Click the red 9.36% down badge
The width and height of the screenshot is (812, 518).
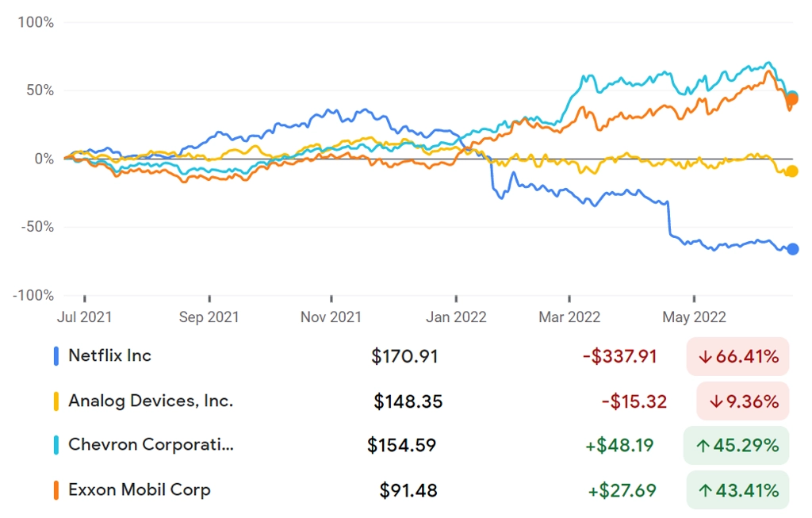(743, 401)
